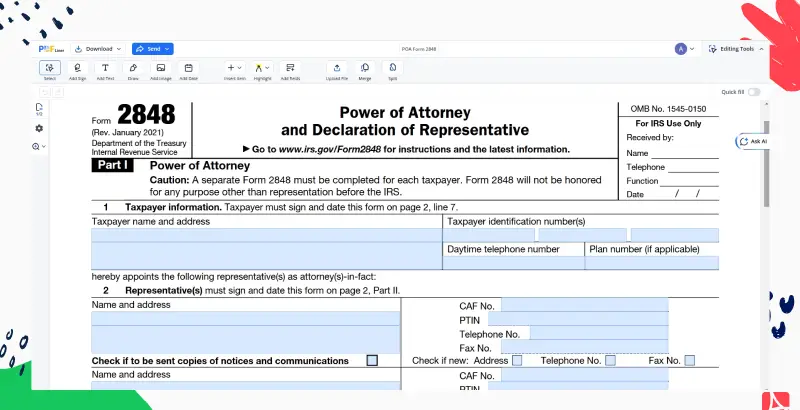Click the vertical scrollbar thumb
Screen dimensions: 800x410
tap(766, 163)
